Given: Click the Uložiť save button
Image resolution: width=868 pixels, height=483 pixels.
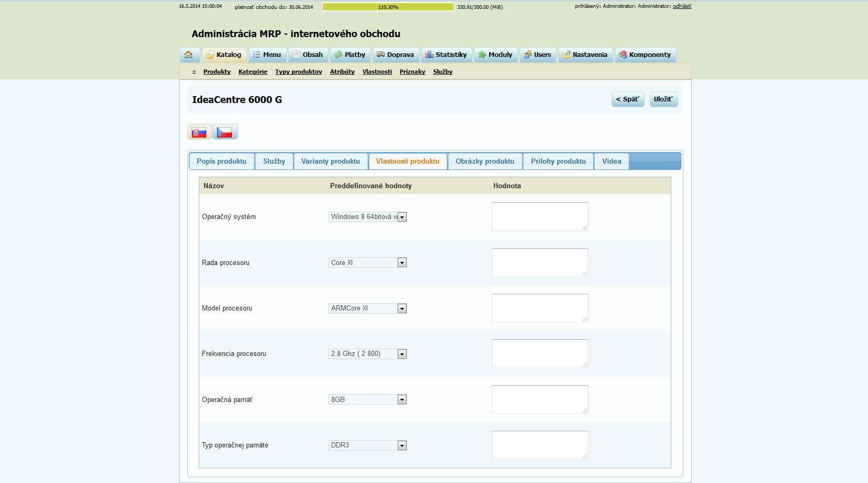Looking at the screenshot, I should tap(663, 99).
